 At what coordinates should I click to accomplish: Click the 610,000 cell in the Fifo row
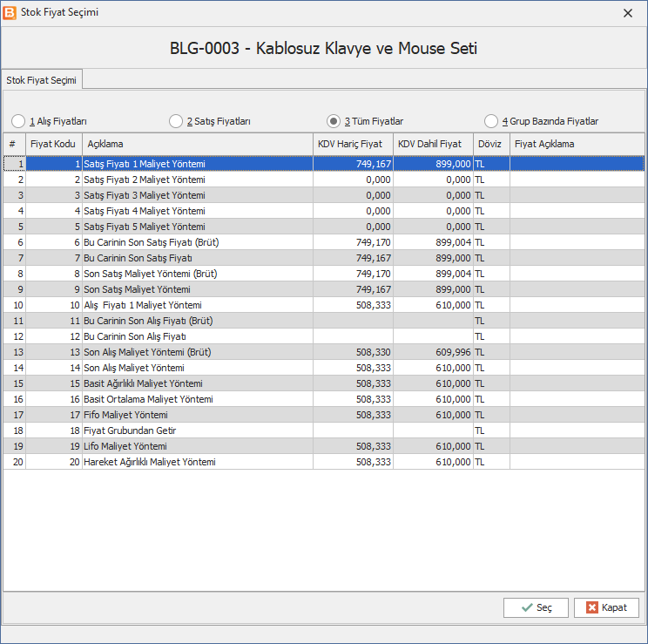tap(433, 416)
